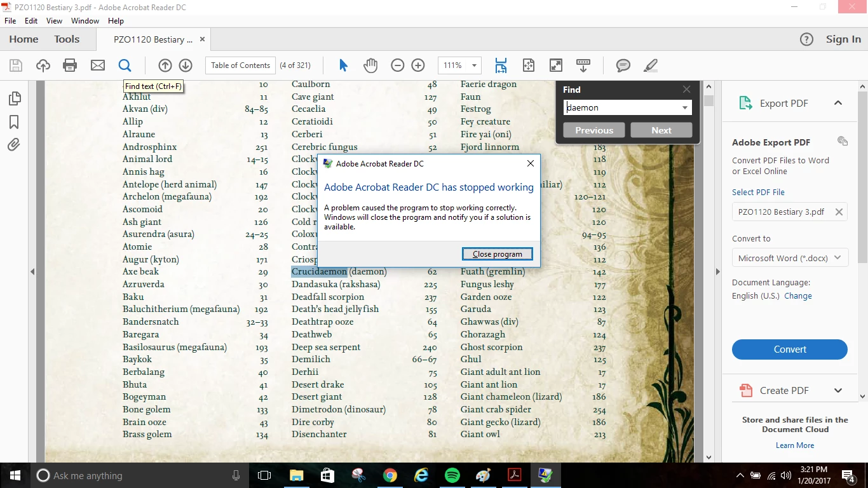Click the Save file icon
The width and height of the screenshot is (868, 488).
pyautogui.click(x=16, y=65)
